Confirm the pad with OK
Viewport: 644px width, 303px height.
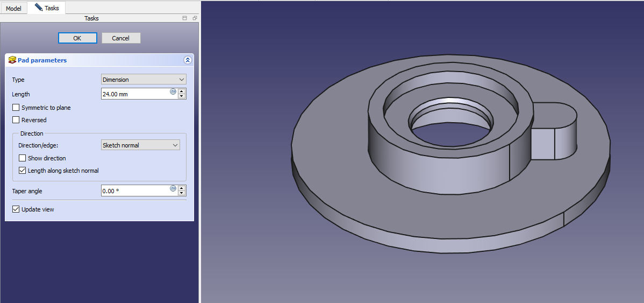pyautogui.click(x=77, y=38)
